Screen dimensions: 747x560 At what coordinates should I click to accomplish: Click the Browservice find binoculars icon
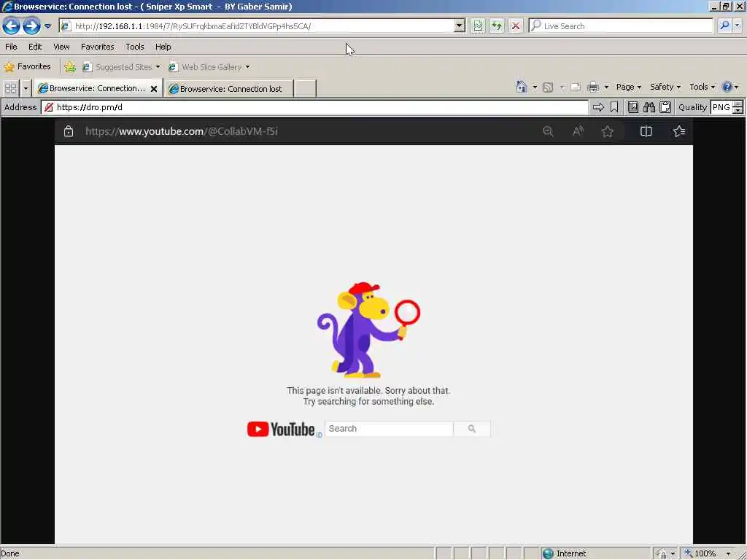(649, 107)
